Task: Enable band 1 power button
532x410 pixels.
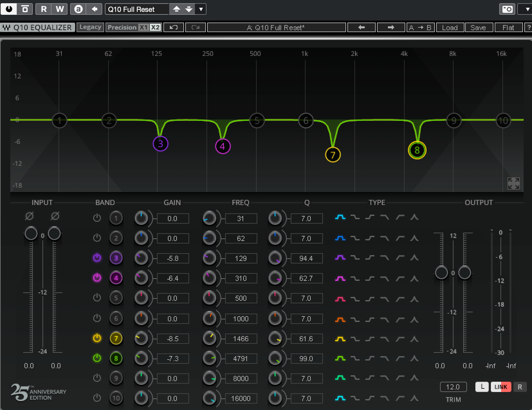Action: pos(97,218)
